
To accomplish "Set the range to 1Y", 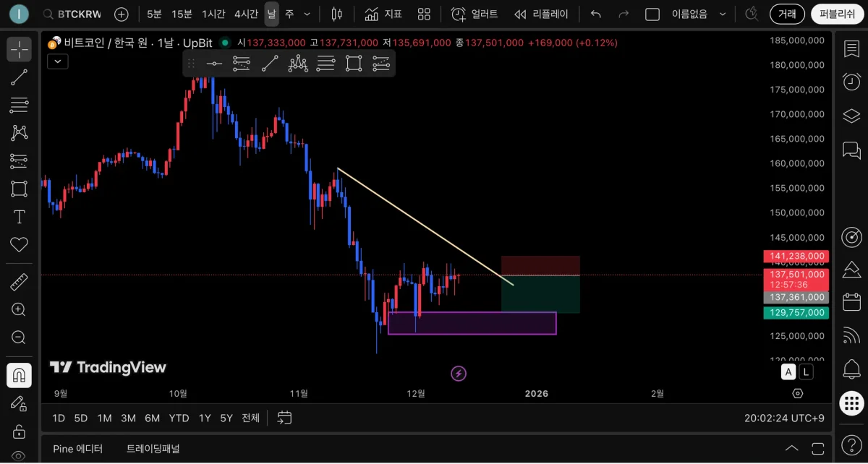I will click(205, 418).
